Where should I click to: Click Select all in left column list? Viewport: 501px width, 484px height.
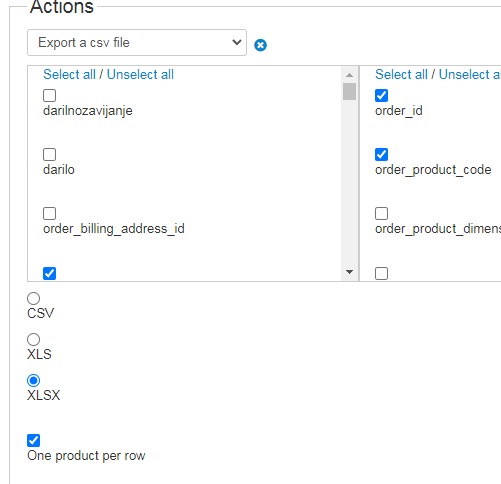[69, 74]
